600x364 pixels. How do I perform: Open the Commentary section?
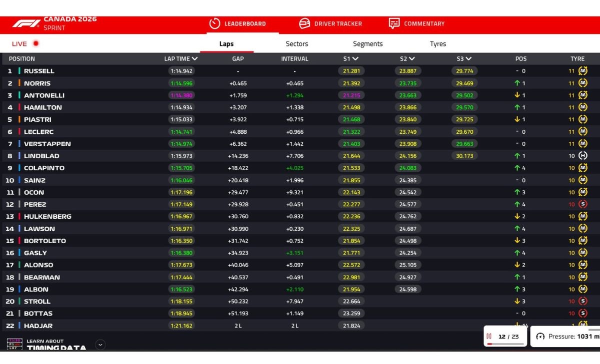[x=416, y=23]
